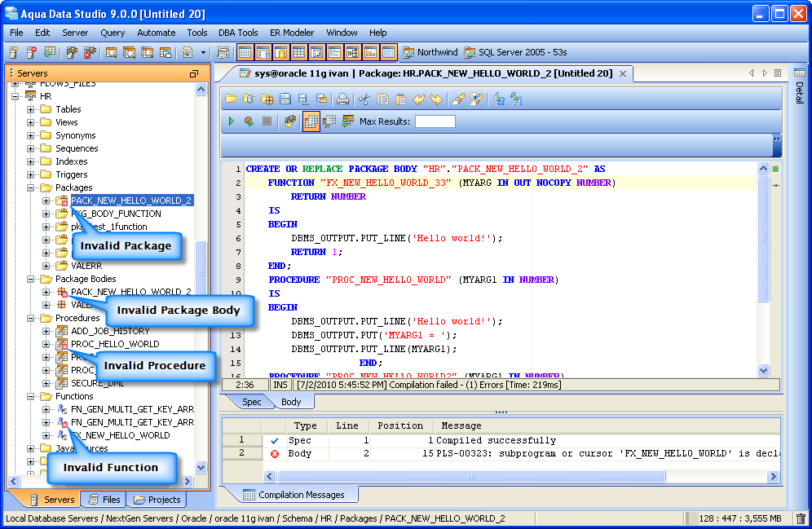The height and width of the screenshot is (529, 812).
Task: Click the green Execute (play) icon
Action: tap(232, 121)
